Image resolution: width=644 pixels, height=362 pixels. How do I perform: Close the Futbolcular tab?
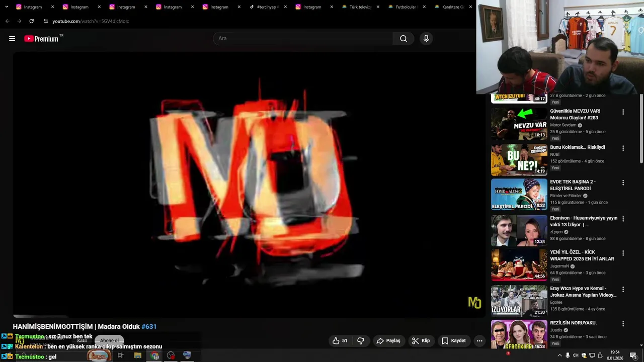424,7
